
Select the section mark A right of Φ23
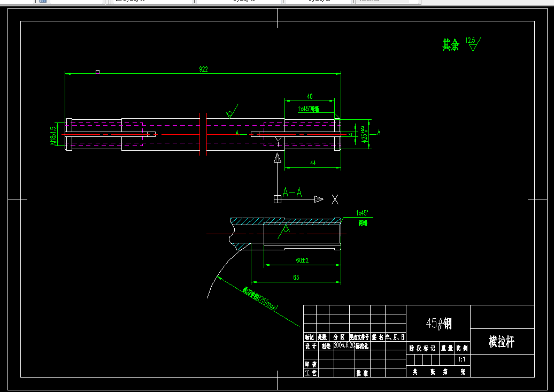[x=379, y=132]
